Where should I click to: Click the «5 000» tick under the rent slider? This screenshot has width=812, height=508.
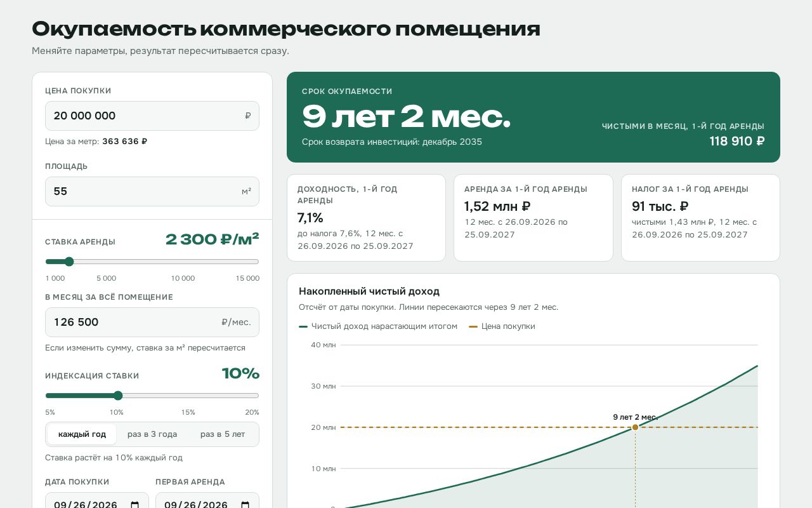(x=107, y=278)
